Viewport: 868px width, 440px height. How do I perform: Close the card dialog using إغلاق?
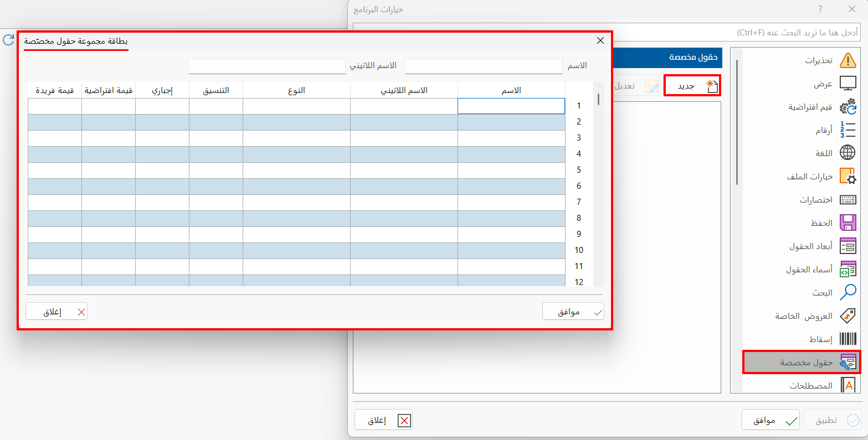[x=56, y=311]
